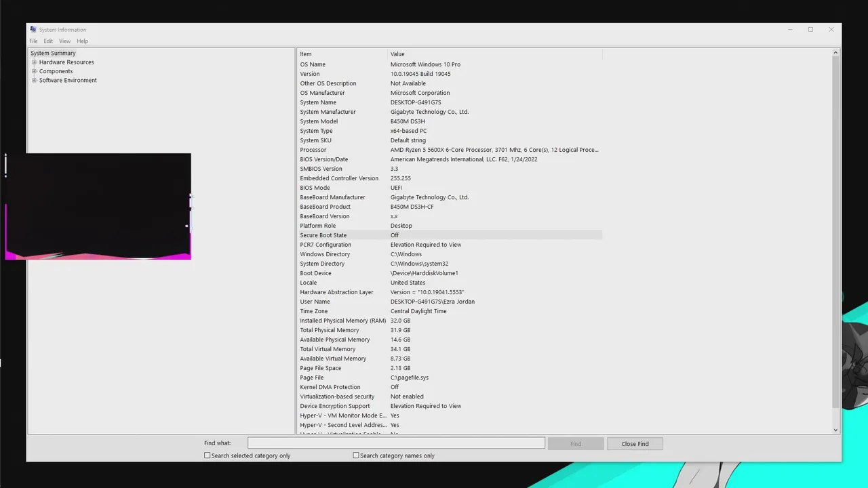Enable Search category names only checkbox

[x=356, y=455]
